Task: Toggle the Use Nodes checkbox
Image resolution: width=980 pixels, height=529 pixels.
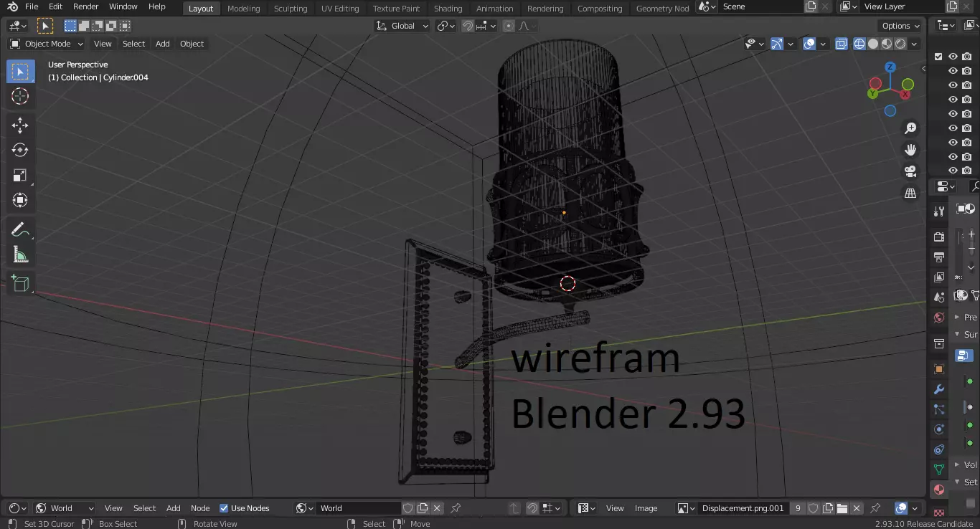Action: pos(224,508)
